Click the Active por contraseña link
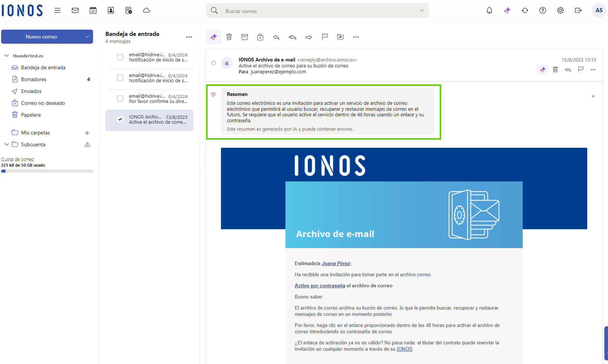 tap(320, 285)
